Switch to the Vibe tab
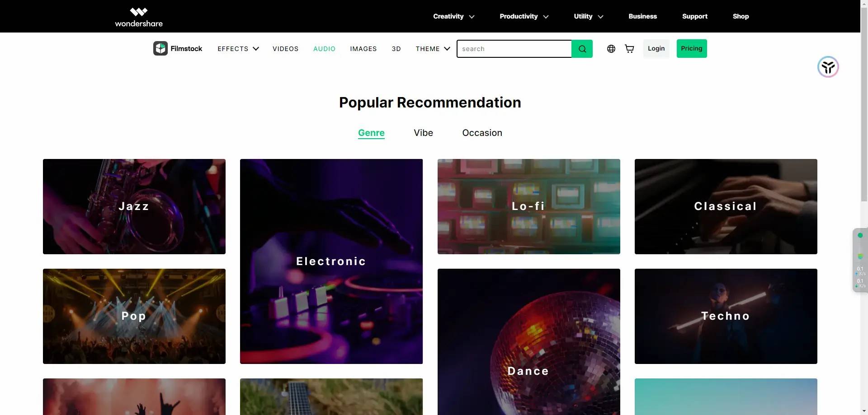This screenshot has height=415, width=868. (x=423, y=133)
